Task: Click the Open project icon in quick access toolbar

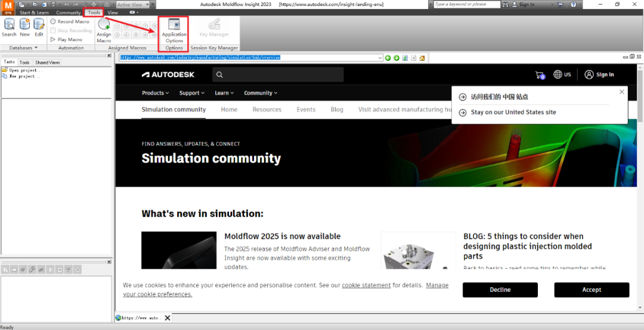Action: coord(35,5)
